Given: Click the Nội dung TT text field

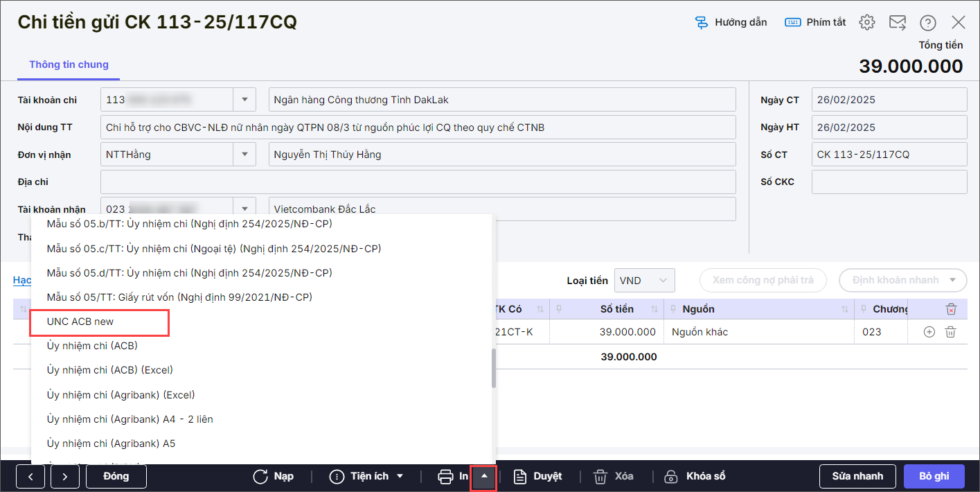Looking at the screenshot, I should click(418, 128).
